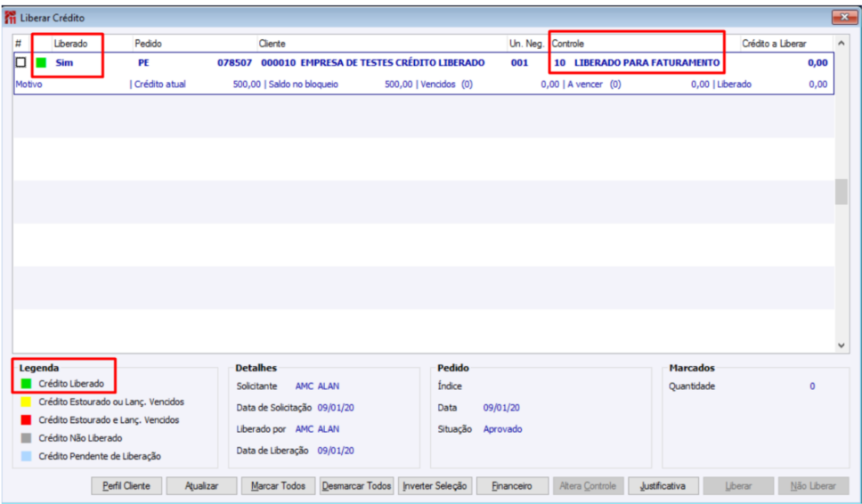Click the Não Liberar button
This screenshot has width=862, height=504.
click(813, 486)
